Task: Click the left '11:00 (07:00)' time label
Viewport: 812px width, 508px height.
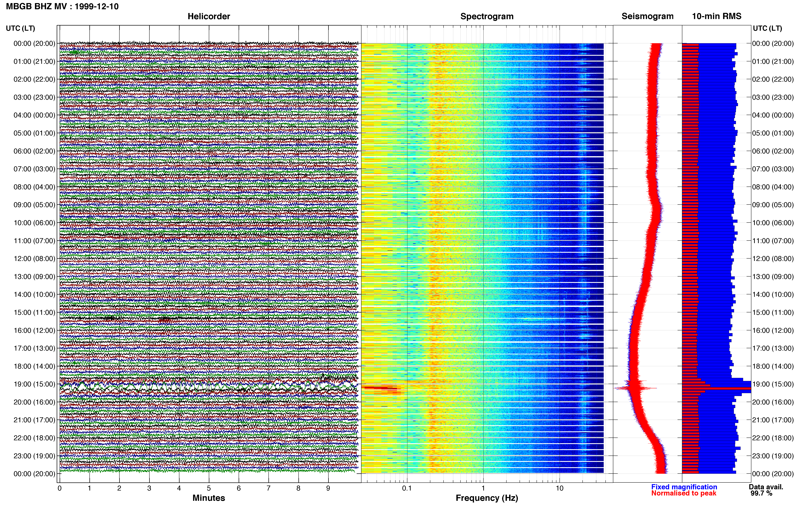Action: (34, 241)
